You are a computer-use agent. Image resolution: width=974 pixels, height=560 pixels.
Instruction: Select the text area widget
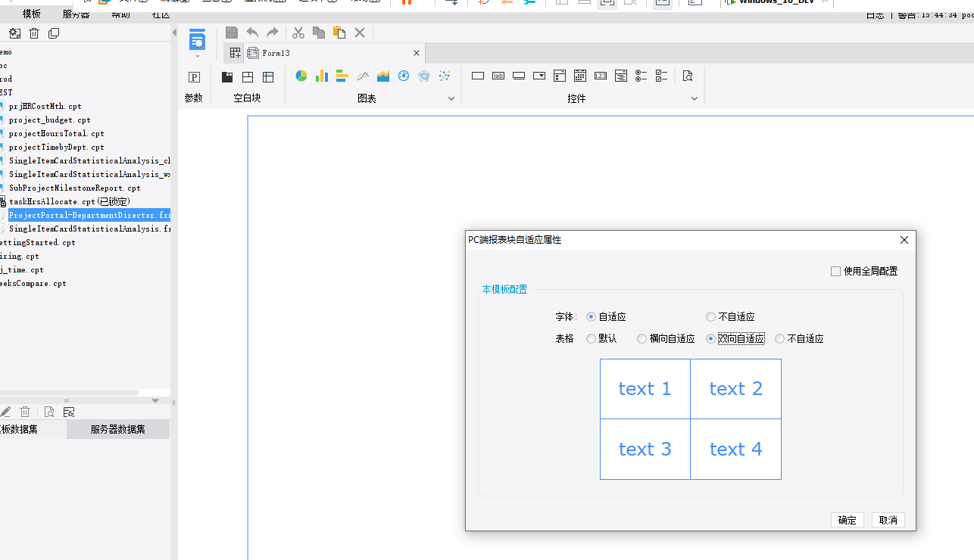tap(621, 76)
